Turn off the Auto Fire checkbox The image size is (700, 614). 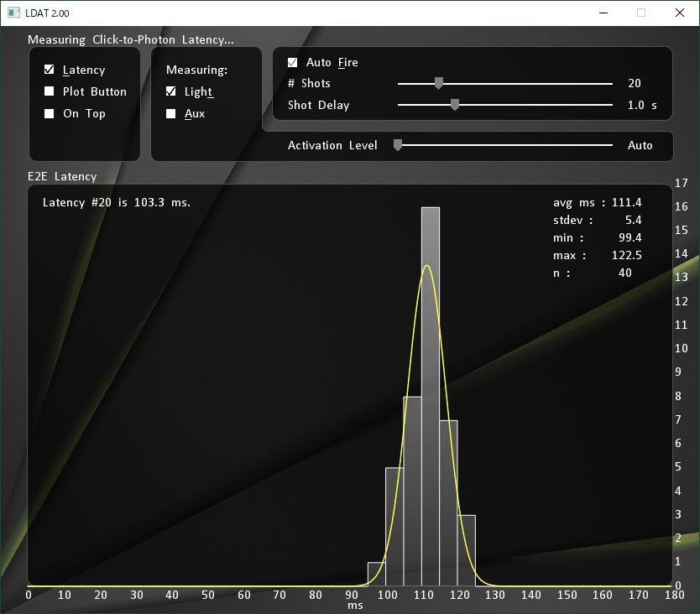pyautogui.click(x=293, y=62)
